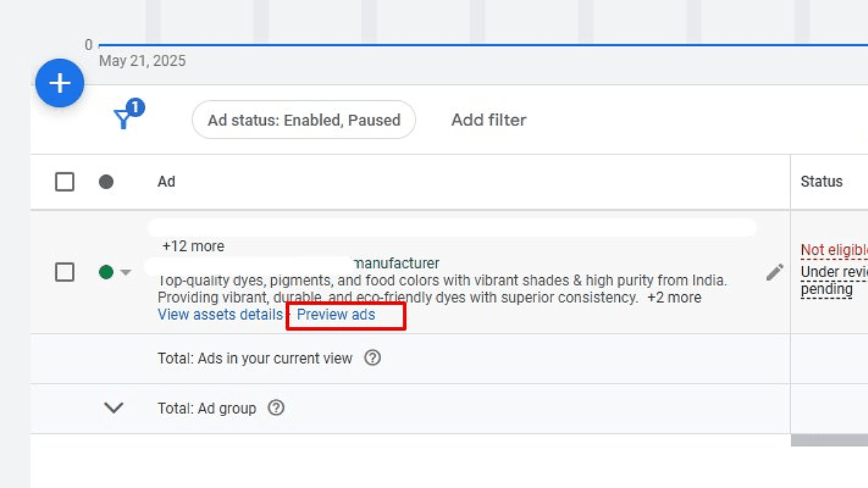
Task: Edit the Ad status: Enabled, Paused filter chip
Action: point(304,120)
